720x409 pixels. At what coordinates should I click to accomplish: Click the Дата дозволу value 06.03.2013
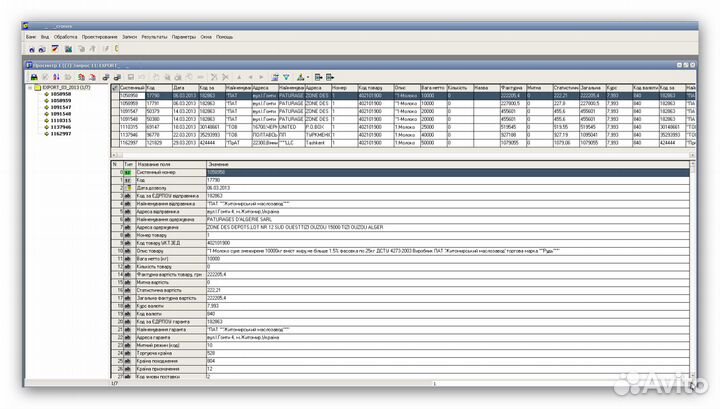point(219,188)
